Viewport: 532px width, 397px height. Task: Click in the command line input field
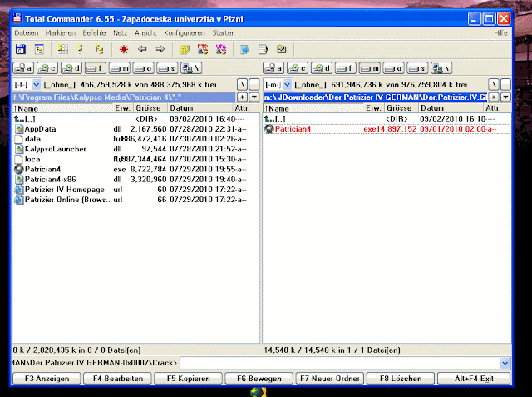click(340, 363)
